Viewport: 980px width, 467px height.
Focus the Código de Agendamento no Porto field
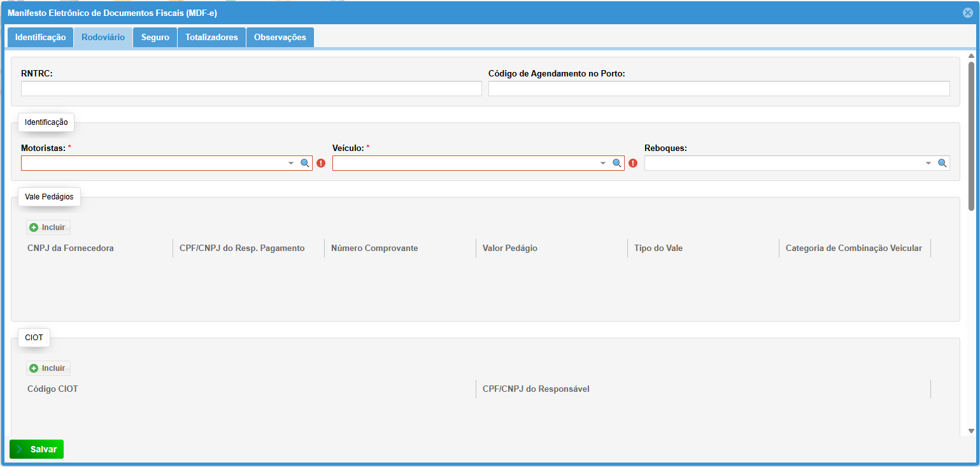(718, 89)
